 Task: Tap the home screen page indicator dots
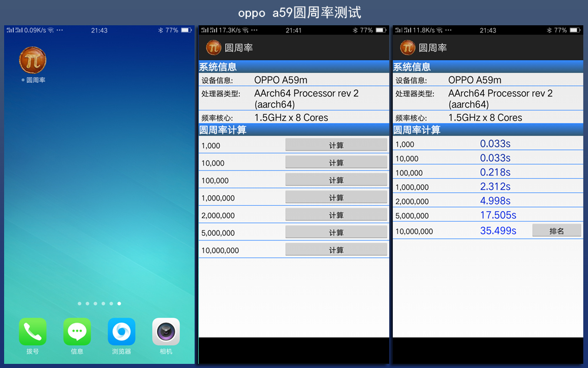pyautogui.click(x=99, y=303)
